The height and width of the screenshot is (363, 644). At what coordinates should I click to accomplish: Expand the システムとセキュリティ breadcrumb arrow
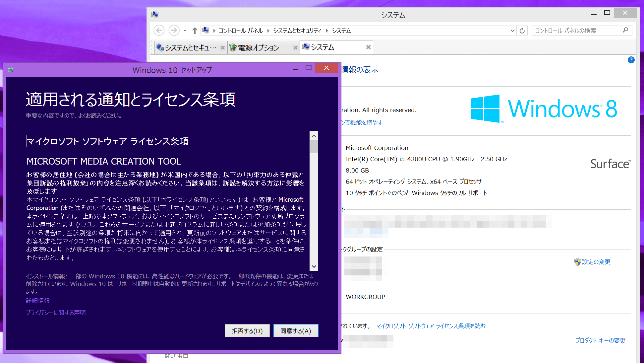tap(327, 31)
